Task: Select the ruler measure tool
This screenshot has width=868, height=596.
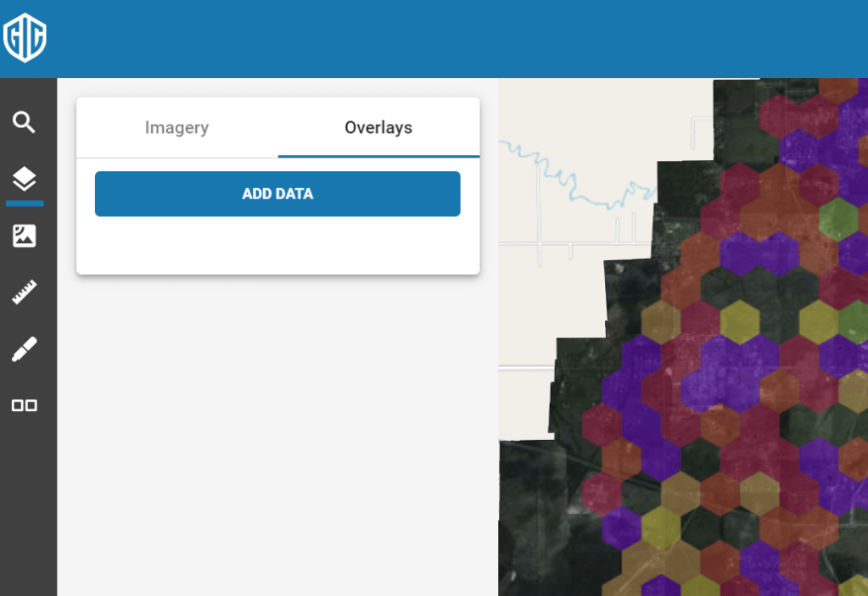Action: [x=25, y=293]
